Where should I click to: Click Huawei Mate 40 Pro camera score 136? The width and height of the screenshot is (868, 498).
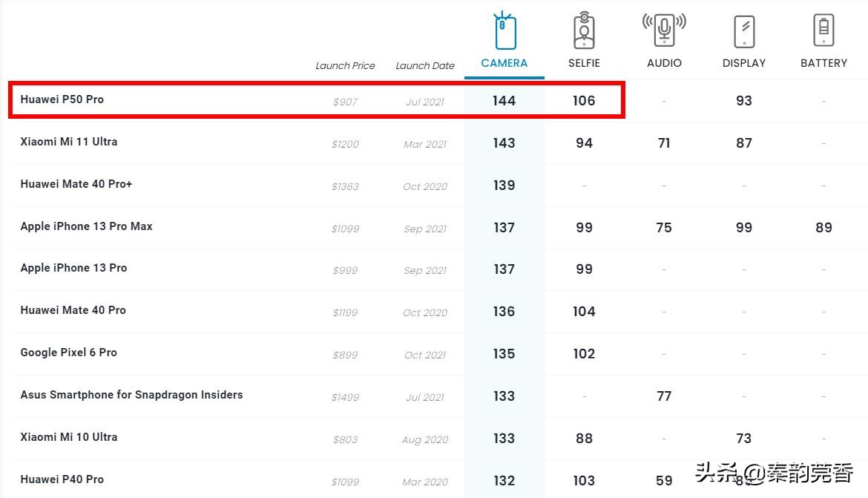coord(504,311)
